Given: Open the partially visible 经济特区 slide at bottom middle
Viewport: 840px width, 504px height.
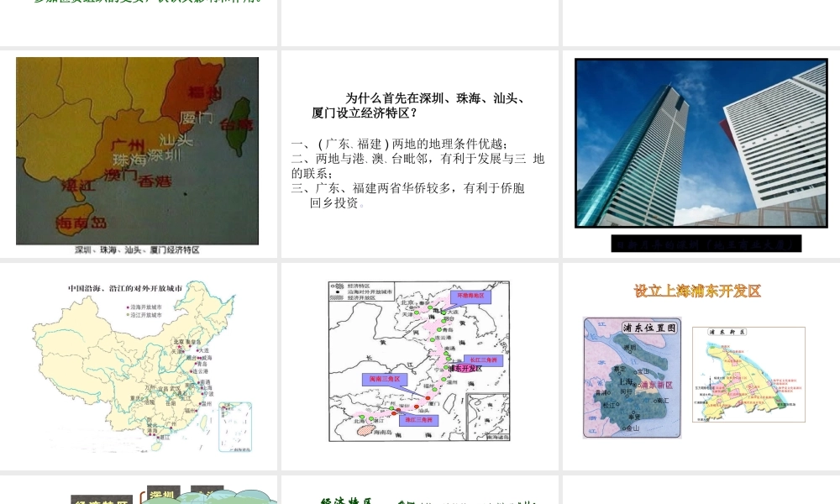Looking at the screenshot, I should coord(419,490).
